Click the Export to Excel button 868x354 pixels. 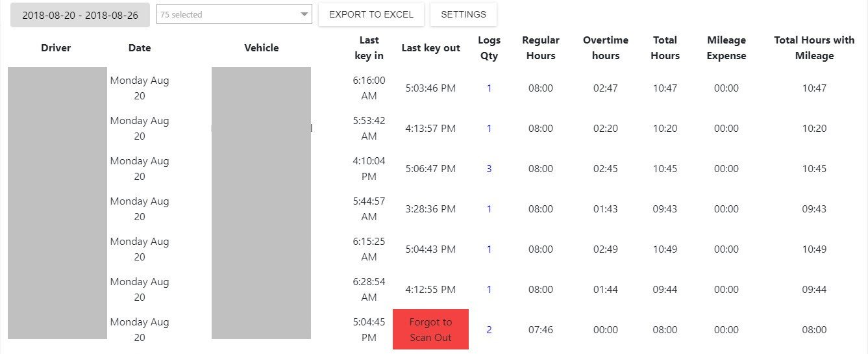[371, 14]
